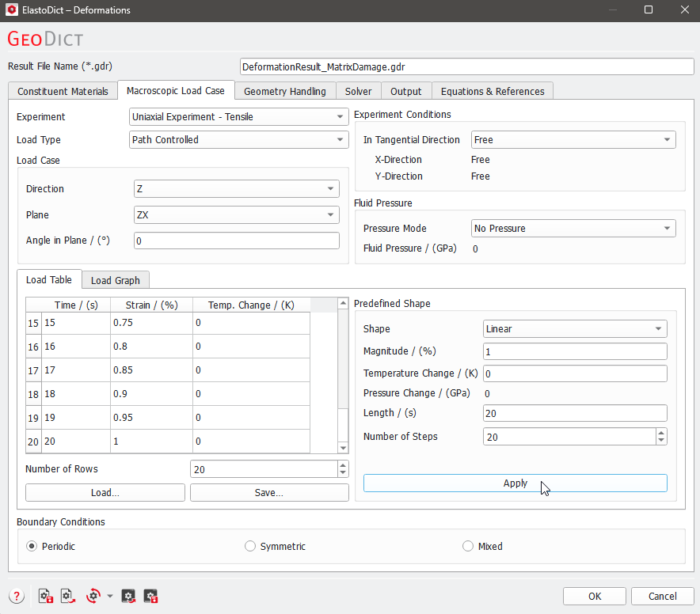The height and width of the screenshot is (614, 700).
Task: Click the Load... button
Action: (x=105, y=493)
